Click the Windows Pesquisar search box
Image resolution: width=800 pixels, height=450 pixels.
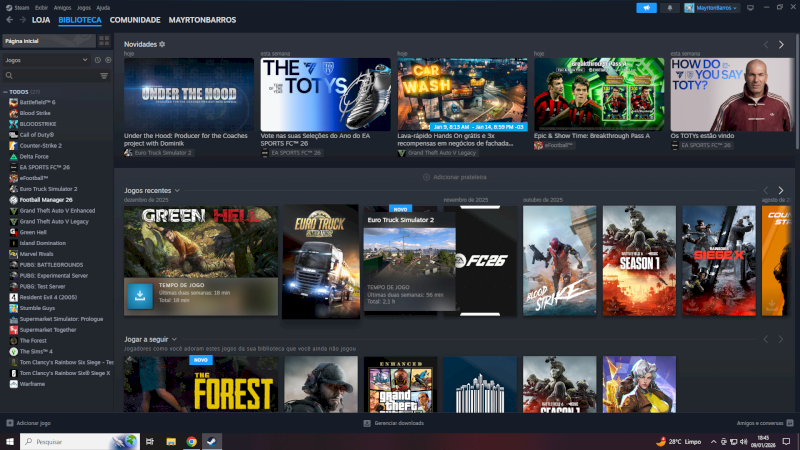(80, 441)
